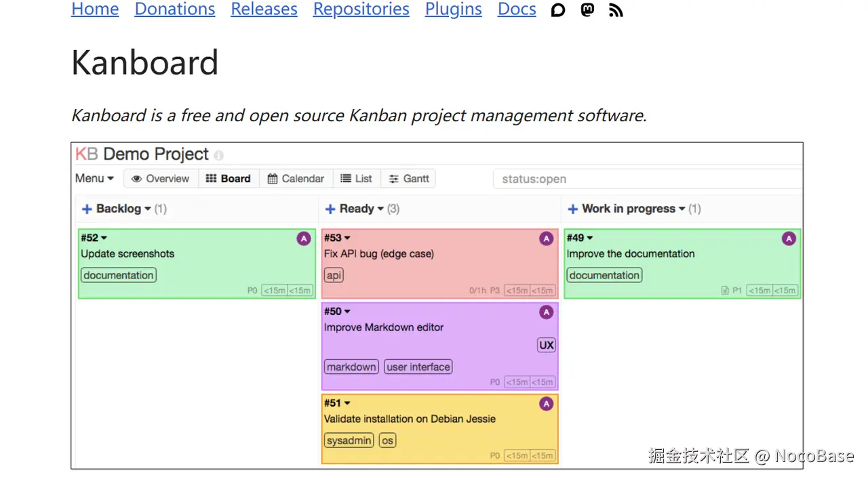Open the #51 task dropdown
Viewport: 868px width, 479px height.
337,403
